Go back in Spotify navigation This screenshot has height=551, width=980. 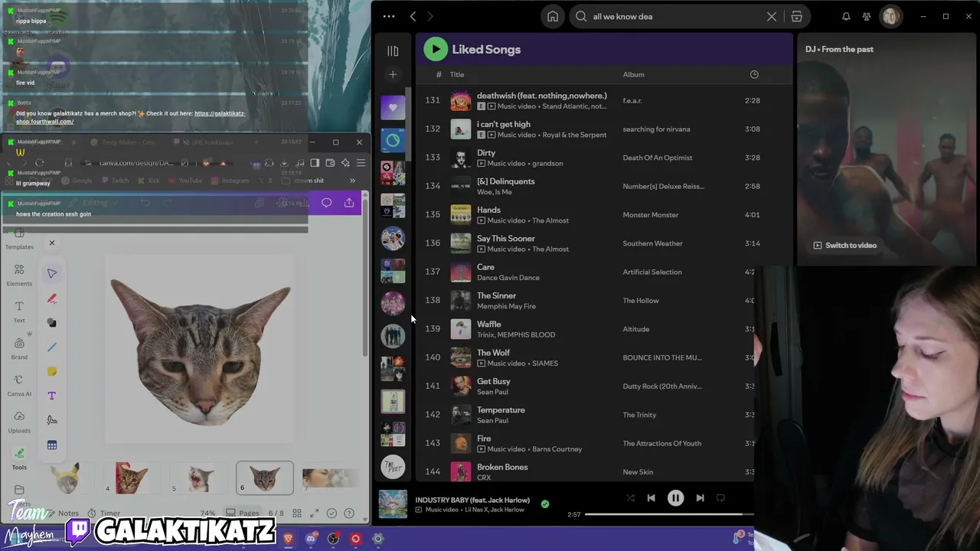(x=413, y=16)
